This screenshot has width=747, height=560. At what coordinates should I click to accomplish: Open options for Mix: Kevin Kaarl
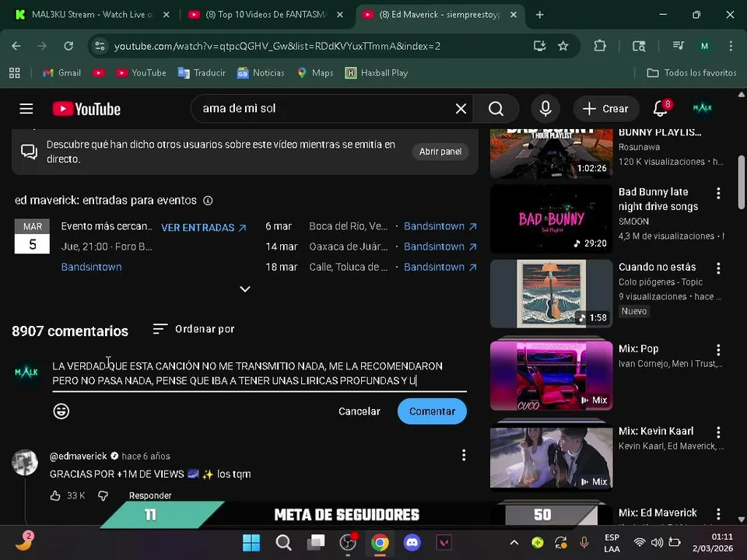(x=718, y=432)
